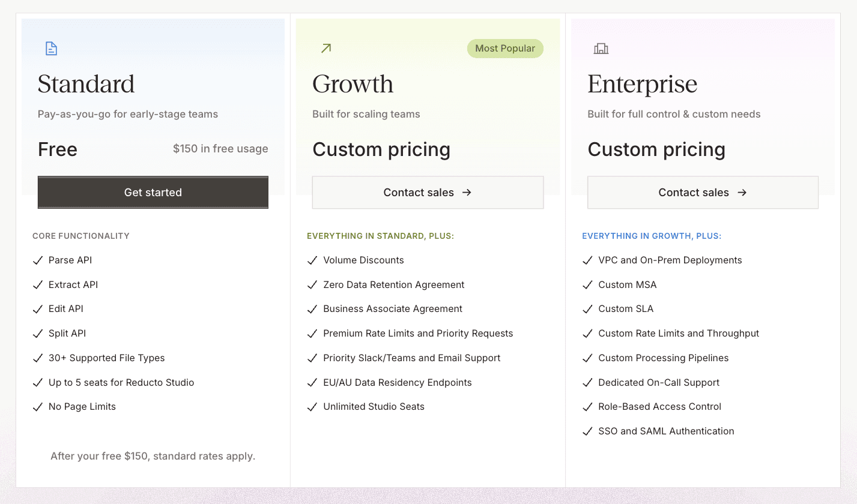Contact sales for the Enterprise plan

click(x=703, y=193)
